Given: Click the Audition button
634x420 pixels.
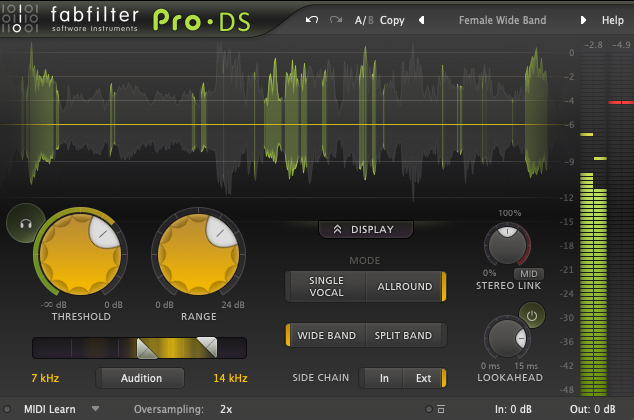Looking at the screenshot, I should (140, 378).
